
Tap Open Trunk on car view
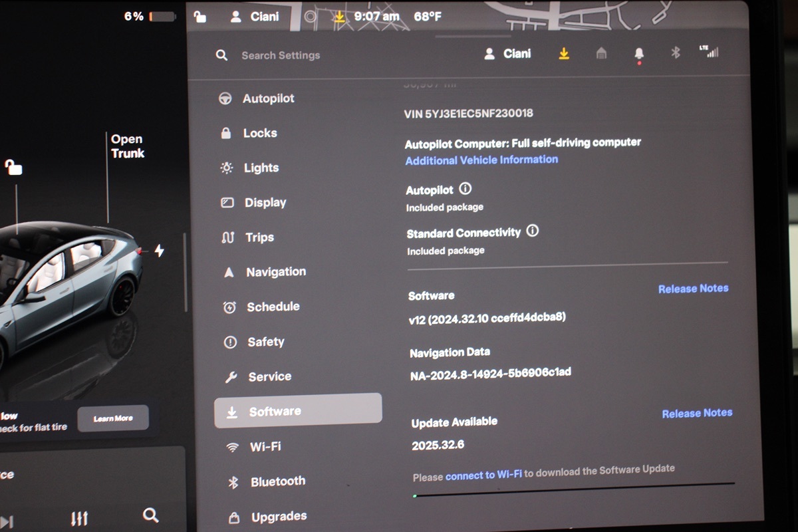pos(127,146)
